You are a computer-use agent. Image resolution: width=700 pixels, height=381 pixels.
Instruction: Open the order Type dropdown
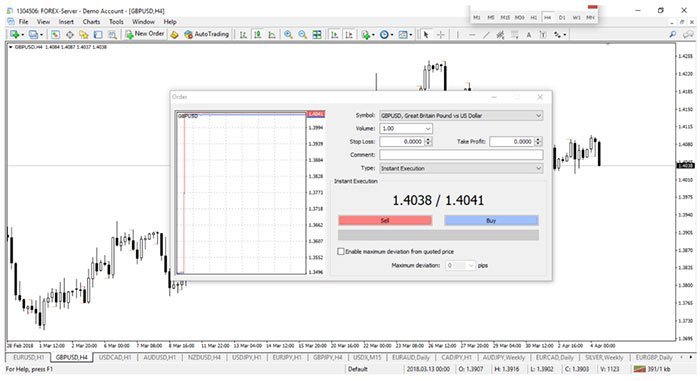pyautogui.click(x=538, y=168)
